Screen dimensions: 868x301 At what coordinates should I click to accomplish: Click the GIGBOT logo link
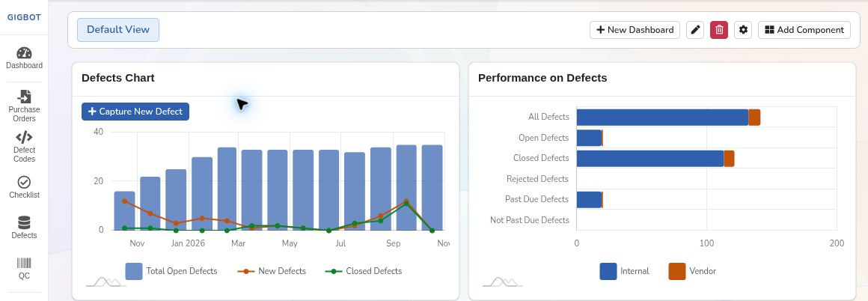25,17
